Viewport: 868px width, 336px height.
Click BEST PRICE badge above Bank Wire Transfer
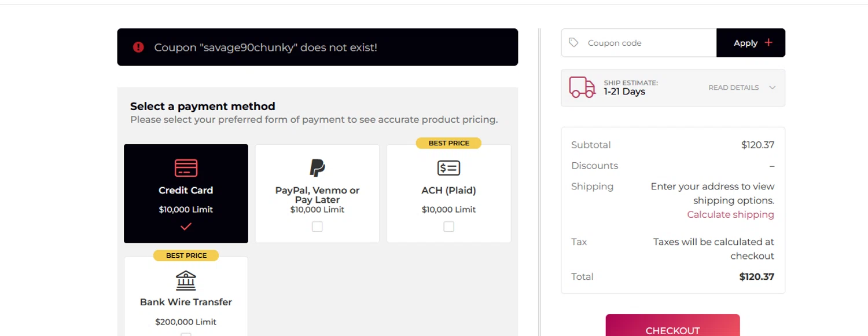[x=186, y=255]
